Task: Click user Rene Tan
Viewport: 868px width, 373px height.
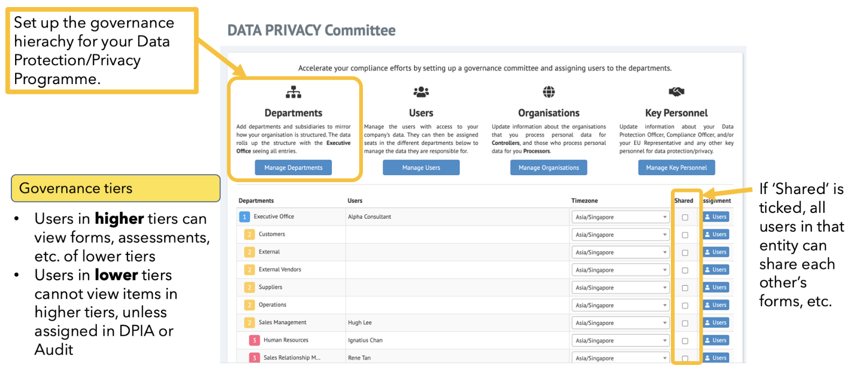Action: coord(359,358)
